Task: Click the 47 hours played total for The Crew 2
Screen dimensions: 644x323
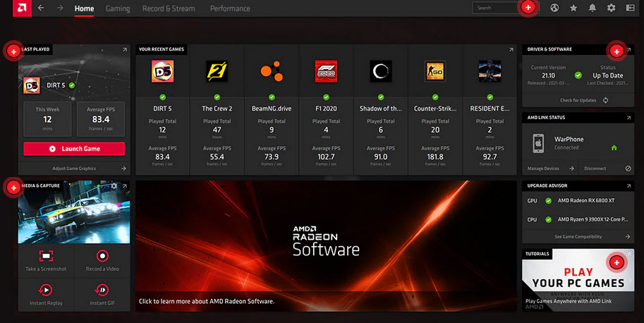Action: click(217, 130)
